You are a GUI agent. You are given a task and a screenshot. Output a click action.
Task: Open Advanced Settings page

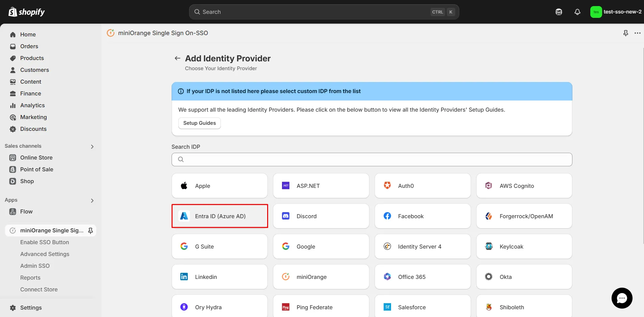[45, 254]
